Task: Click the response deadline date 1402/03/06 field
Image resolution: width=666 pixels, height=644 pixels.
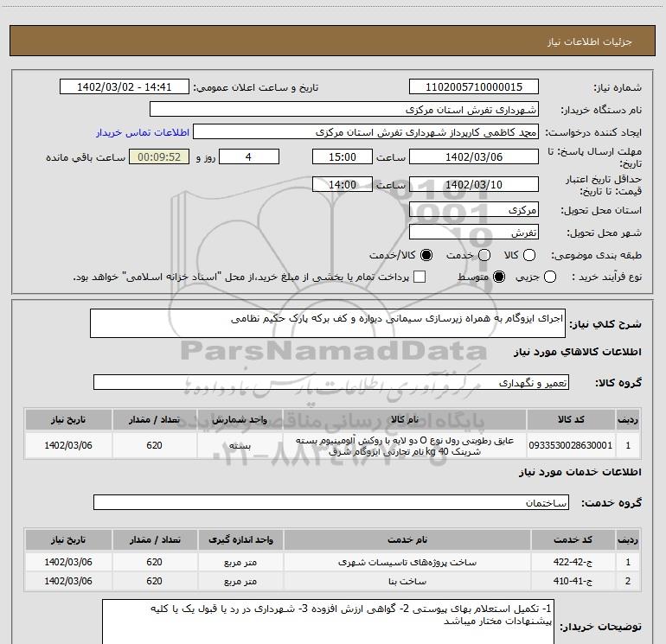Action: (474, 157)
